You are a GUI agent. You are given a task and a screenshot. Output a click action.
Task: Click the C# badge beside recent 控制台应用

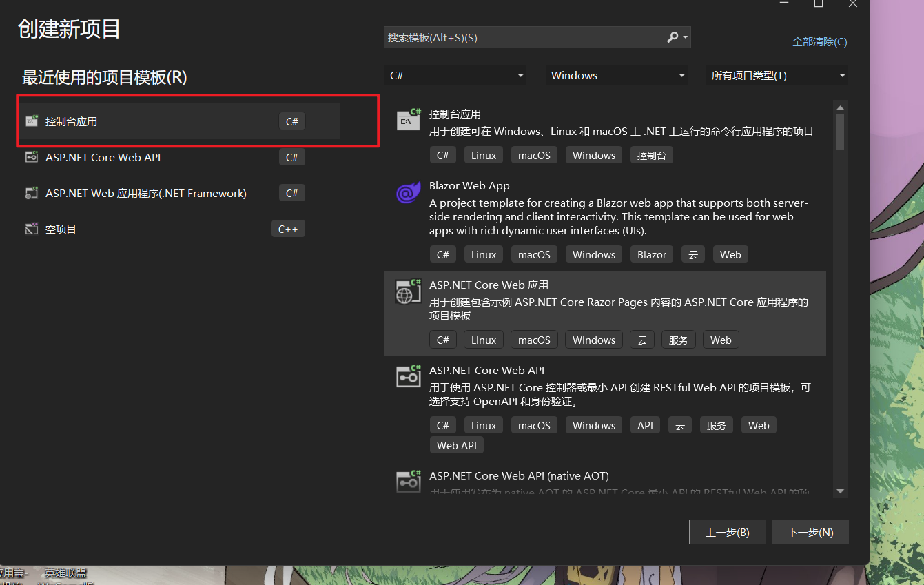[292, 121]
